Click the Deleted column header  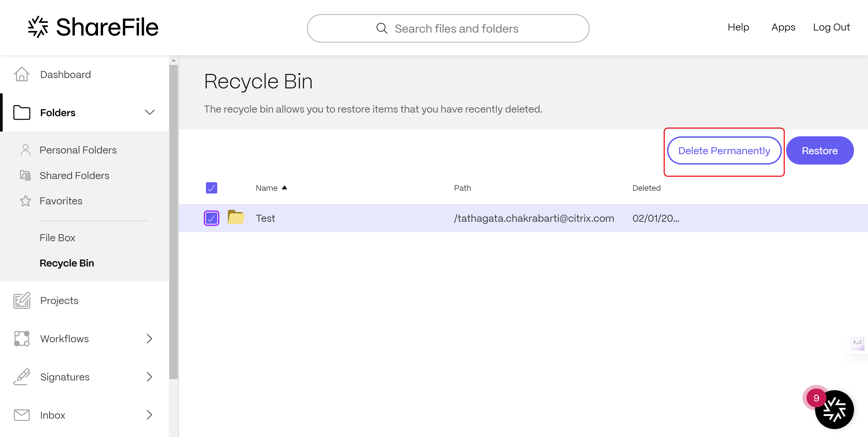click(646, 188)
